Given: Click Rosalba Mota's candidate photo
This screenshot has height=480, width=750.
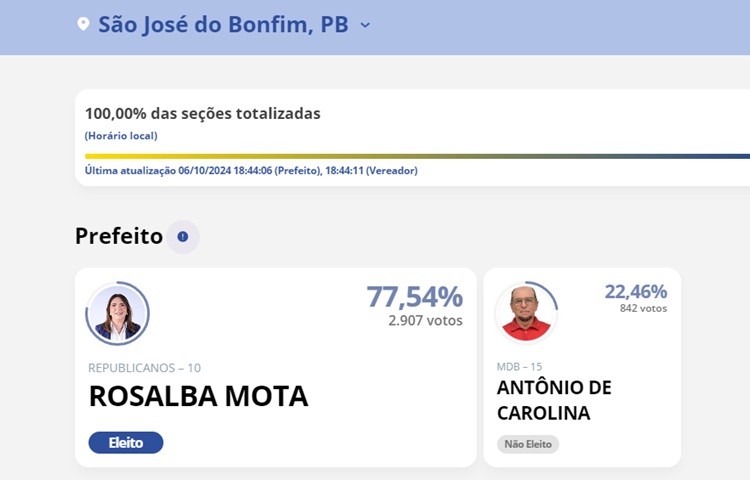Looking at the screenshot, I should (x=118, y=313).
